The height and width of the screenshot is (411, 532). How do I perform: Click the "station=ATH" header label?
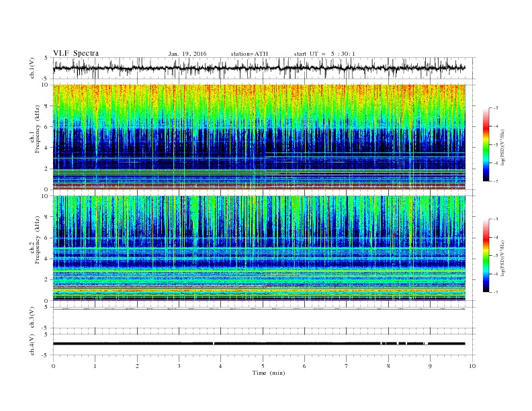tap(249, 54)
